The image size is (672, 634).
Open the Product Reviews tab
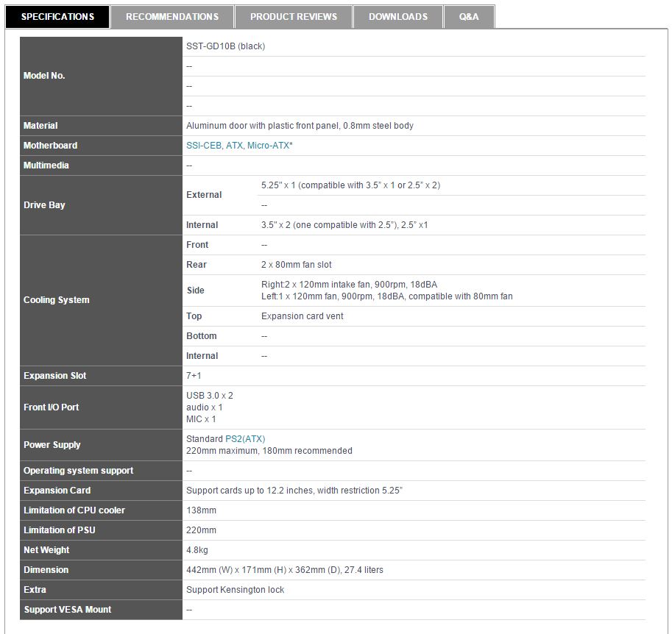[x=293, y=16]
